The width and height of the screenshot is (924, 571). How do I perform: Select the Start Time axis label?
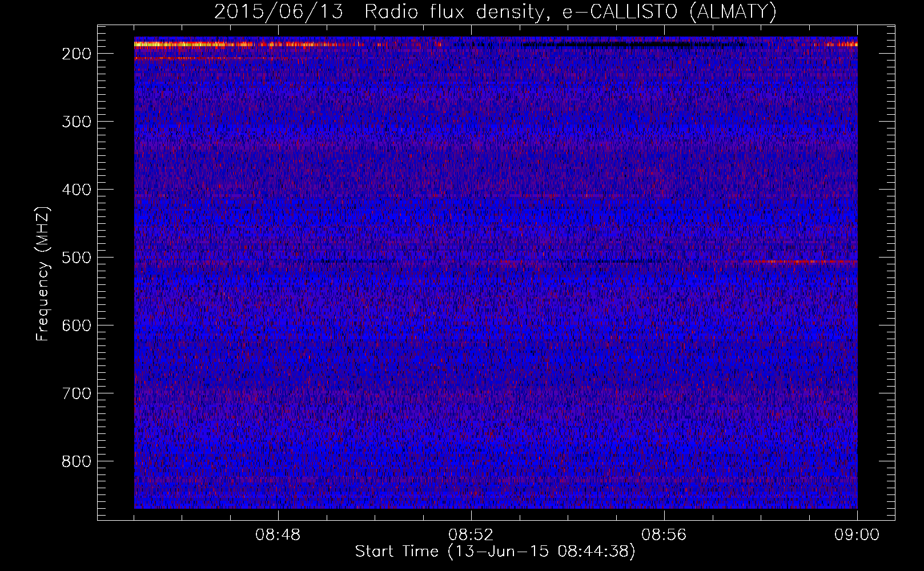495,552
